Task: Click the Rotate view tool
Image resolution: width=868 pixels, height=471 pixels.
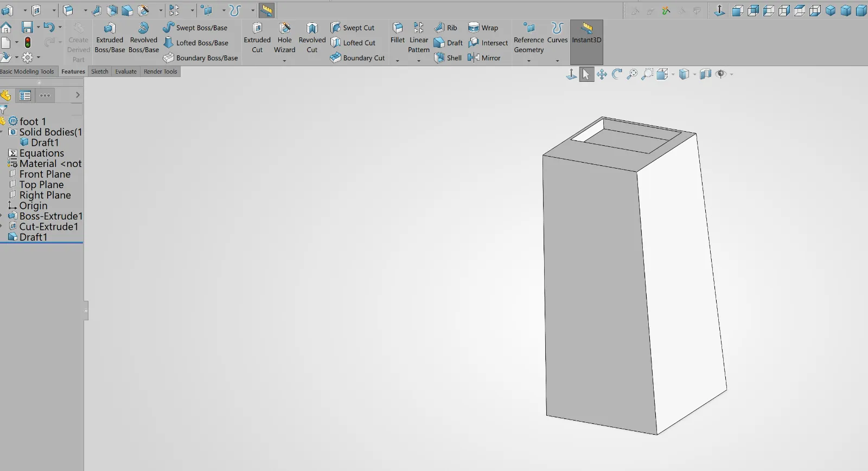Action: [x=617, y=74]
